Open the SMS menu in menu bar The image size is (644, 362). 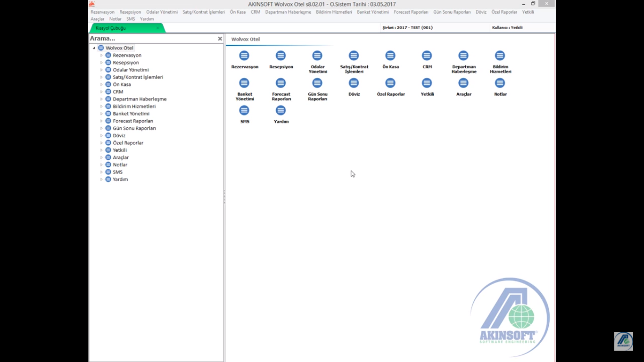coord(131,19)
